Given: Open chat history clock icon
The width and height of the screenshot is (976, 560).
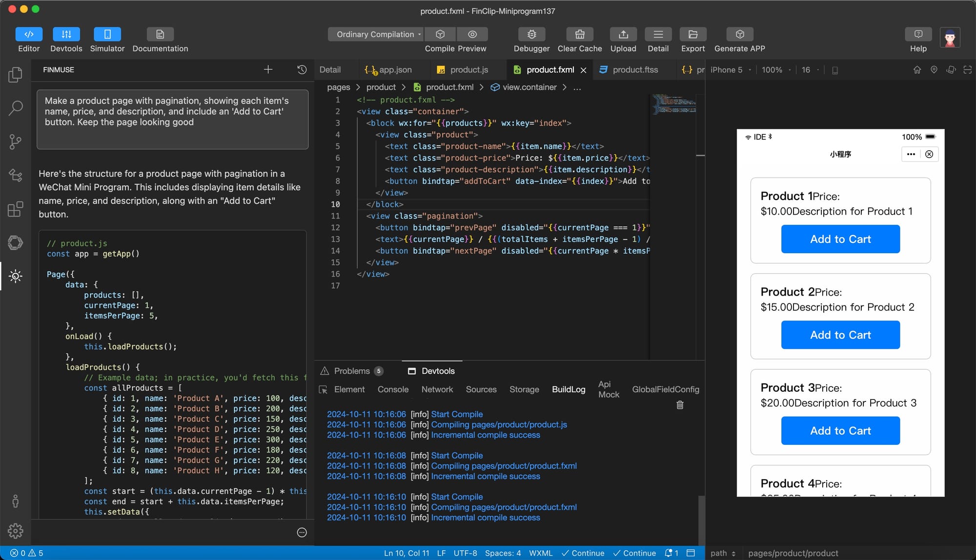Looking at the screenshot, I should coord(302,70).
